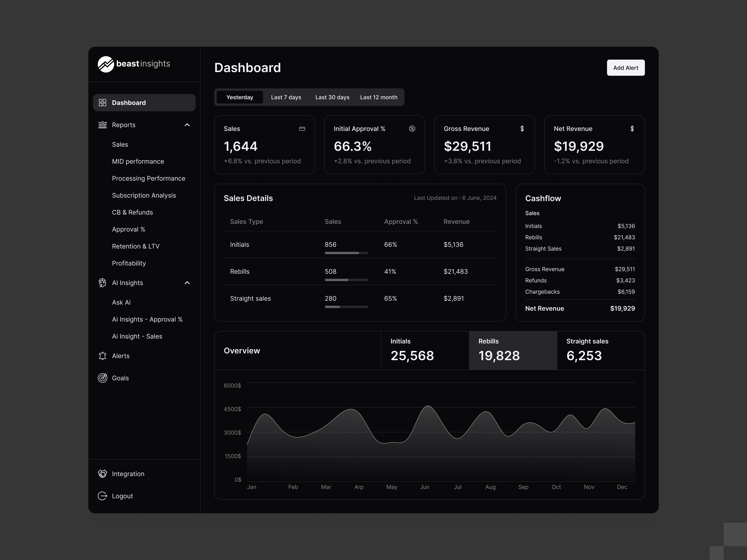Viewport: 747px width, 560px height.
Task: Open Alerts via the bell icon
Action: 102,356
